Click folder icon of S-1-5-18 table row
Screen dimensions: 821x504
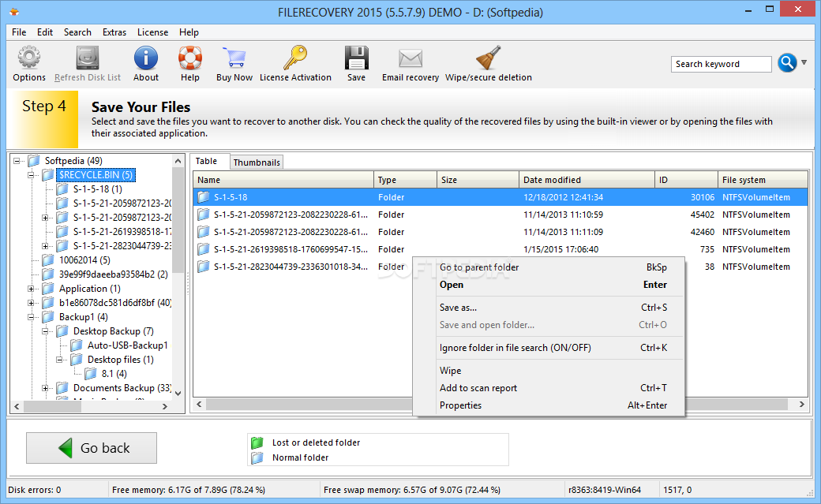pos(203,197)
